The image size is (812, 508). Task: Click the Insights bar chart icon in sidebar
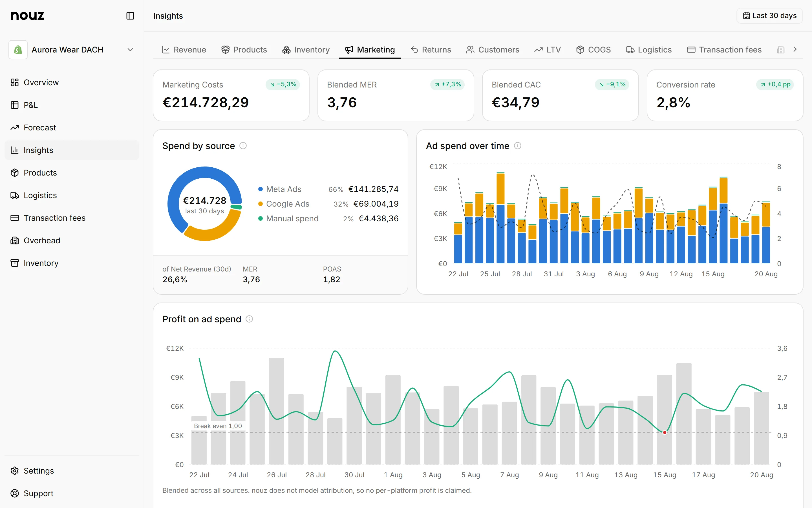(x=14, y=150)
